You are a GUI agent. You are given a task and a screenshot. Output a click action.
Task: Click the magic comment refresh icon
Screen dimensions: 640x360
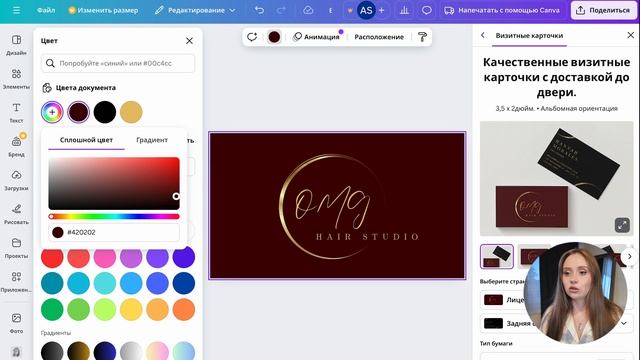252,37
